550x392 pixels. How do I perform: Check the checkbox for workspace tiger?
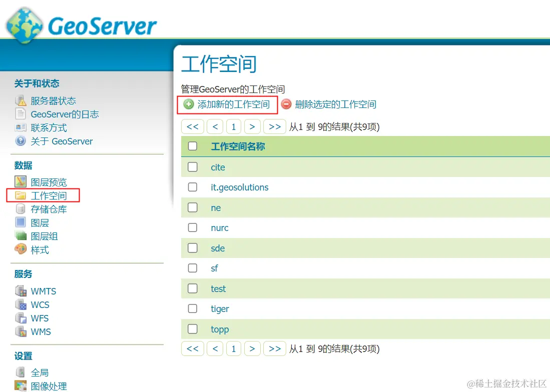193,308
